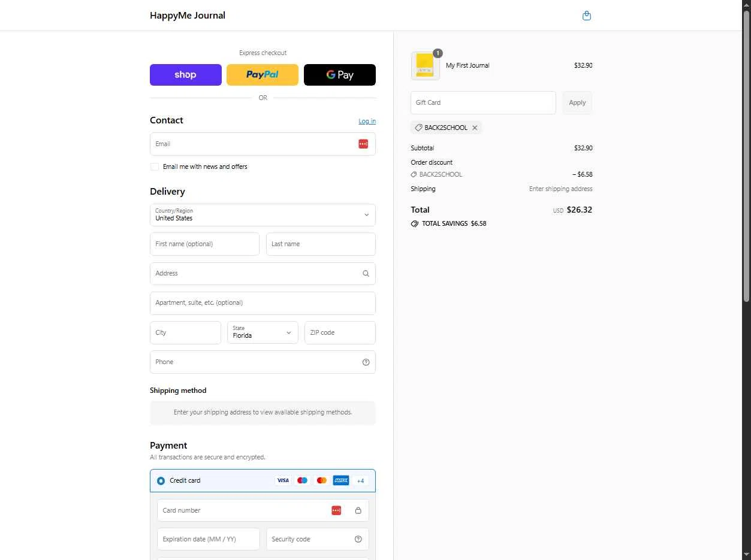Screen dimensions: 751x560
Task: Click the Log in link
Action: [367, 121]
